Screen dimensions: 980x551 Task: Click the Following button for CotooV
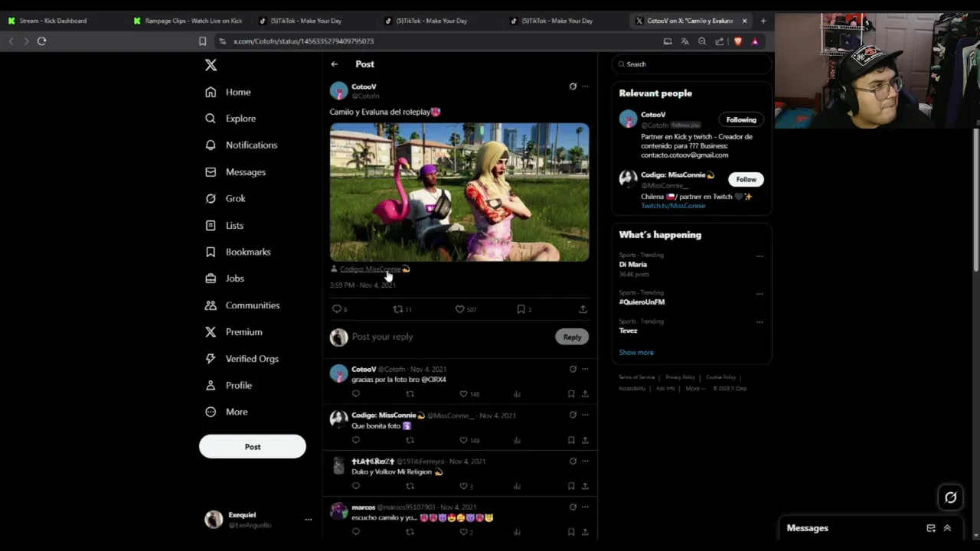(741, 119)
